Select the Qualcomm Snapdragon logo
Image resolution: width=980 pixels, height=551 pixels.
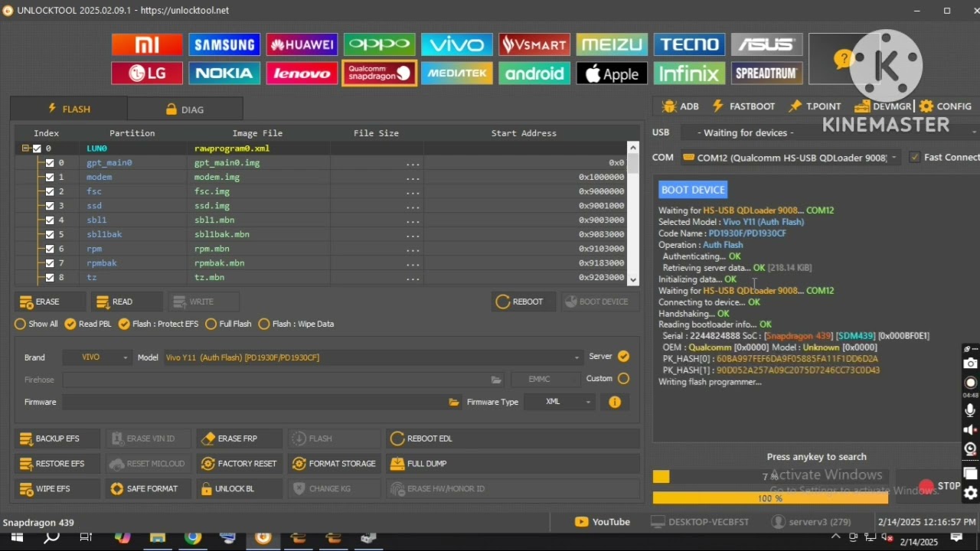(379, 73)
